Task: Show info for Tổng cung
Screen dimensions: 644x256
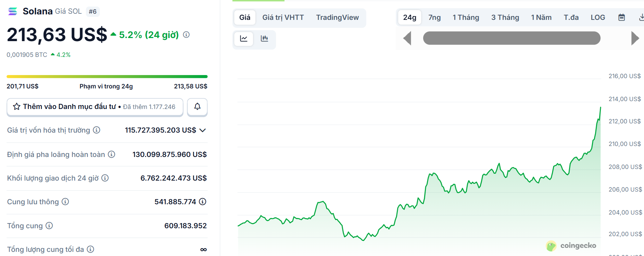Action: 49,225
